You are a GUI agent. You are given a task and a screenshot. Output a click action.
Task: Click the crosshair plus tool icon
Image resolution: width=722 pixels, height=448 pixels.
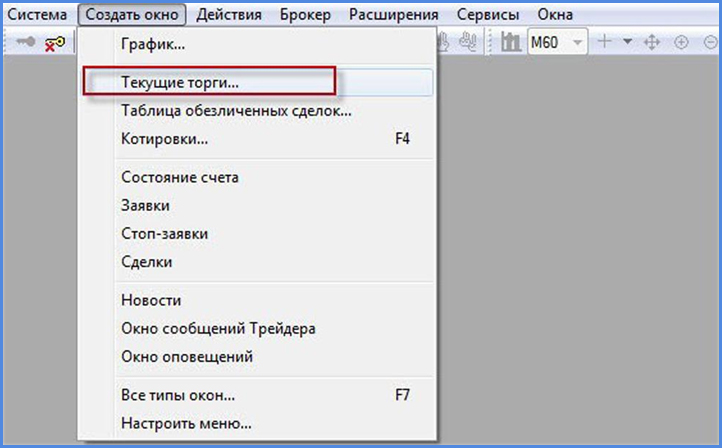(x=604, y=43)
